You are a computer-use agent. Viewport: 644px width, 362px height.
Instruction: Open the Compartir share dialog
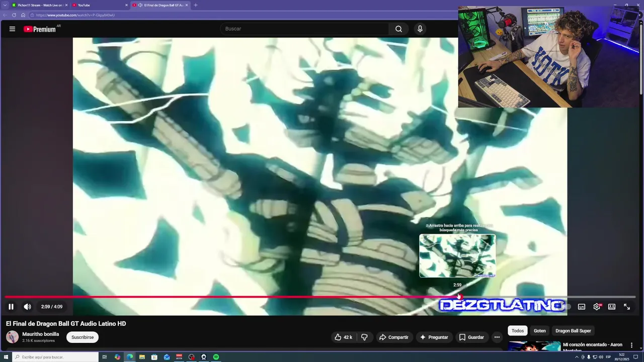click(394, 337)
